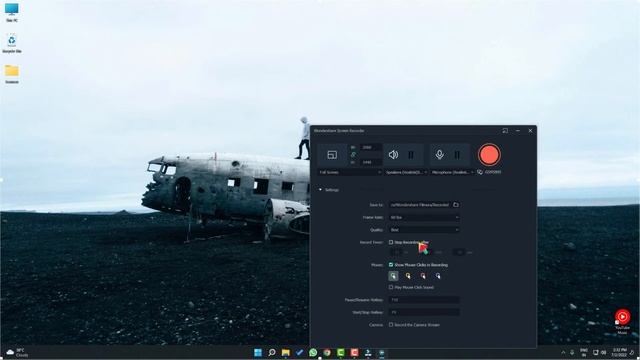
Task: Select the red mouse click style
Action: (x=423, y=276)
